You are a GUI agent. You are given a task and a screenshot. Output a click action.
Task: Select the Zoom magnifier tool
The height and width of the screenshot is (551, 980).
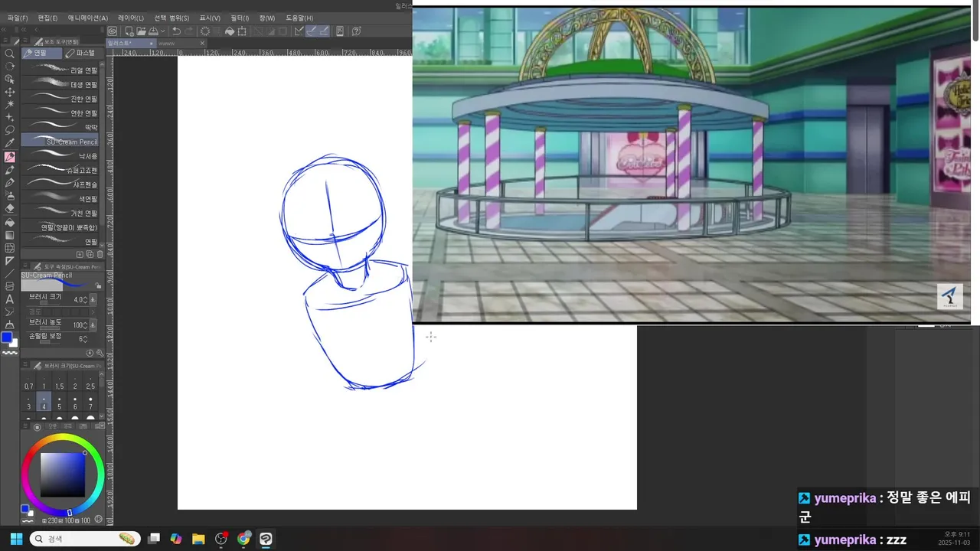(10, 54)
